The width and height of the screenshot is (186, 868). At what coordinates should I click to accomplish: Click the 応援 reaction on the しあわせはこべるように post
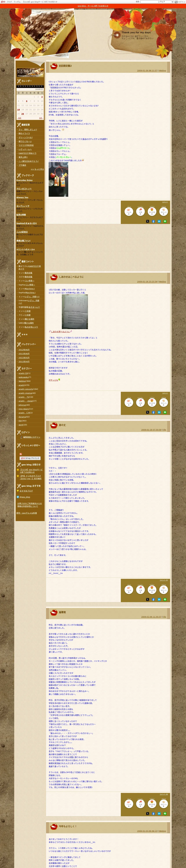point(140,402)
